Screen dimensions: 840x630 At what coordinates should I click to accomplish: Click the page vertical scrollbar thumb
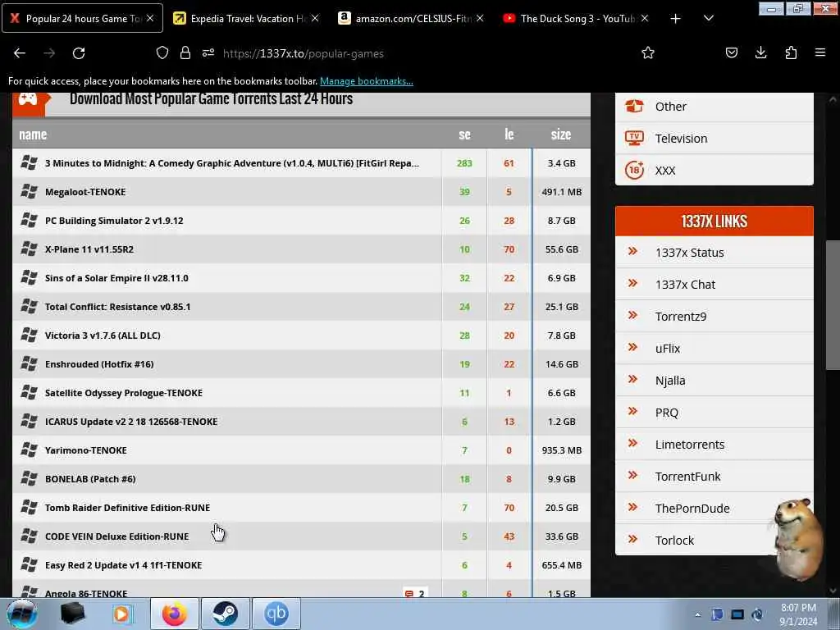point(833,304)
